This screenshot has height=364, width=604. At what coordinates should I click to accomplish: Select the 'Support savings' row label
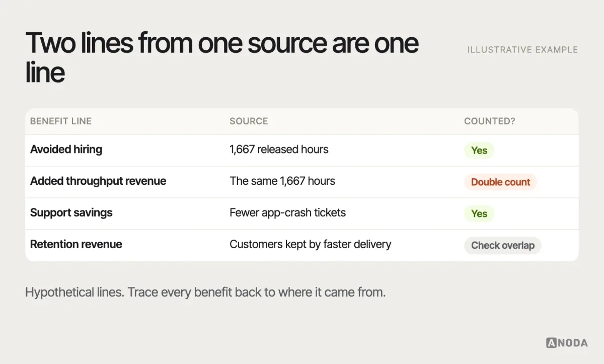click(71, 212)
